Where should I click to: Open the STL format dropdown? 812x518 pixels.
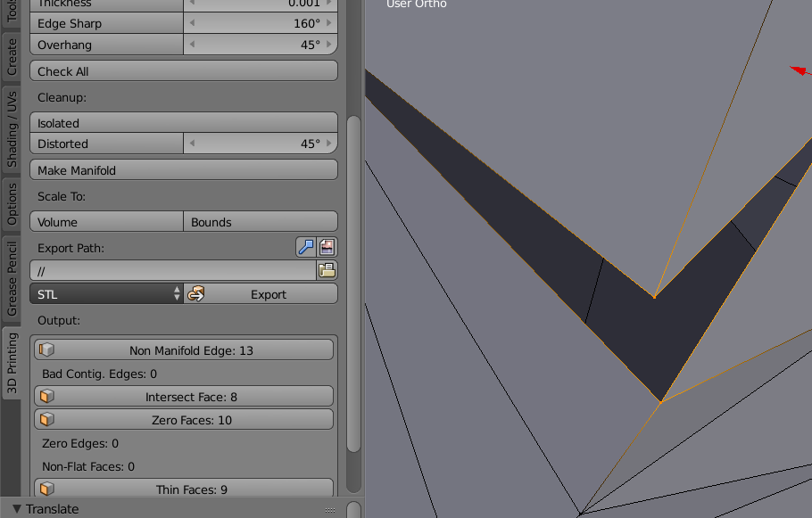pyautogui.click(x=105, y=293)
